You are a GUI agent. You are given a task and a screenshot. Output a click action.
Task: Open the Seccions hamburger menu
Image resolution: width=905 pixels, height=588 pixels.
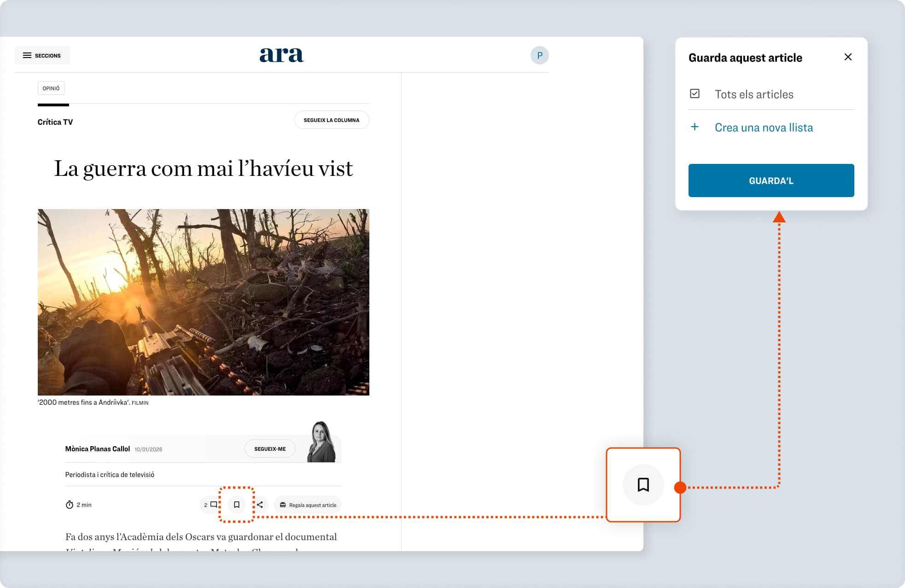coord(42,55)
